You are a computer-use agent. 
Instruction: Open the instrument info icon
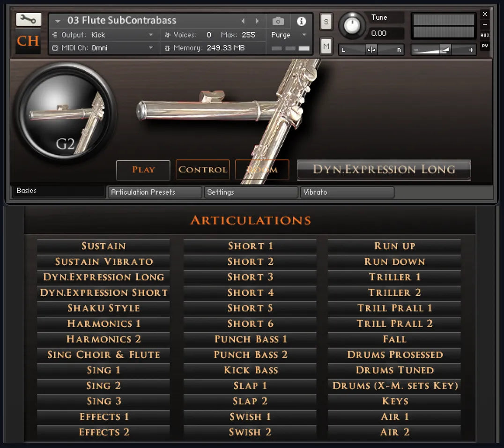(301, 21)
